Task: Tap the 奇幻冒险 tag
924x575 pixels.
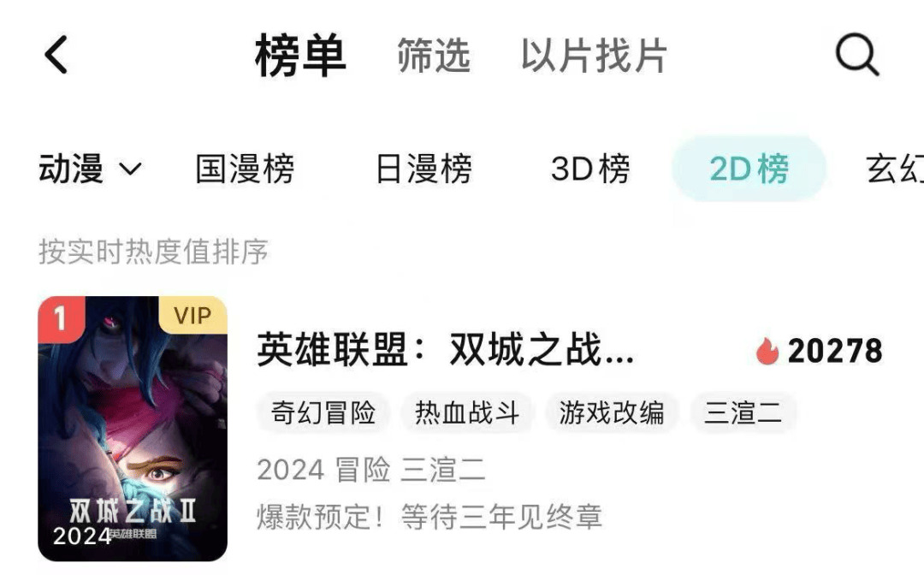Action: [323, 413]
